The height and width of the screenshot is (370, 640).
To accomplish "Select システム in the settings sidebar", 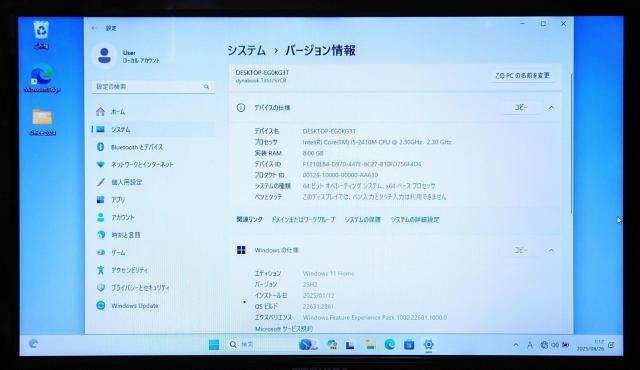I will [153, 129].
